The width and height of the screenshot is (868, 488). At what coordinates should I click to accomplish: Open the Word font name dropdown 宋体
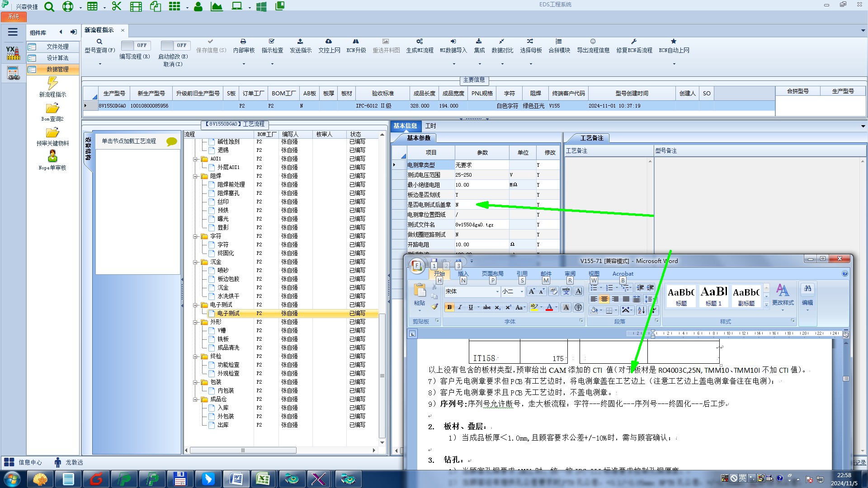point(497,291)
